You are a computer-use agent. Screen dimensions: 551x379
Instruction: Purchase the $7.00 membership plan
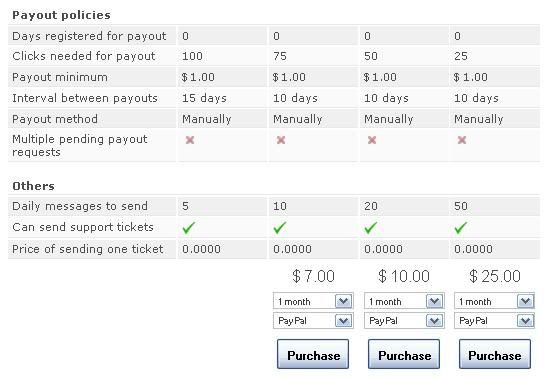(313, 354)
